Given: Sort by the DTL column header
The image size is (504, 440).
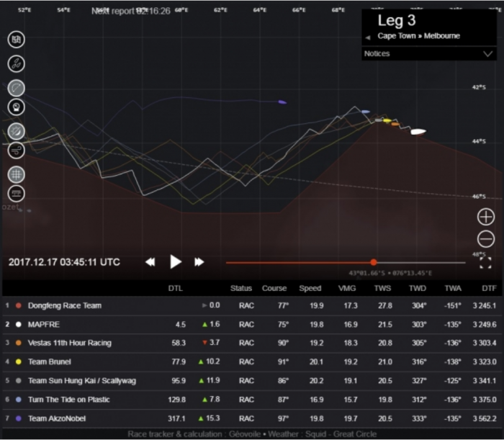Looking at the screenshot, I should pos(176,288).
